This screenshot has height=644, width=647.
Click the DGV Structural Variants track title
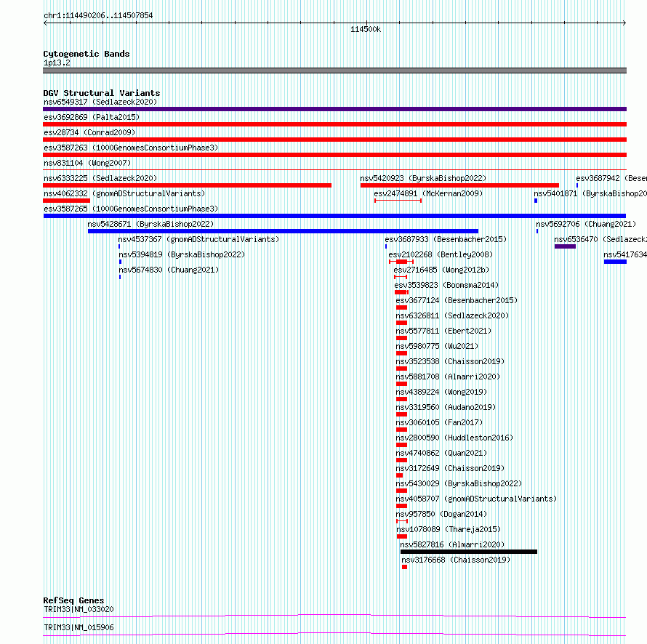(102, 93)
